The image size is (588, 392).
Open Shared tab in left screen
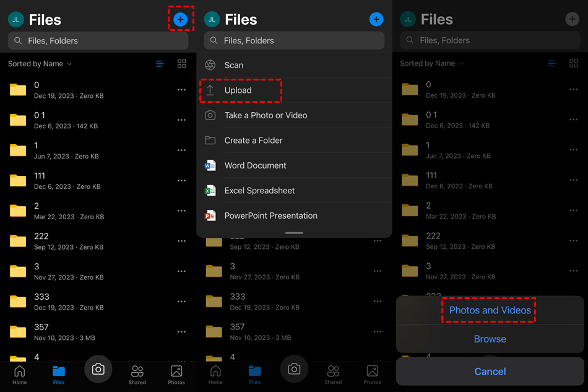coord(137,375)
